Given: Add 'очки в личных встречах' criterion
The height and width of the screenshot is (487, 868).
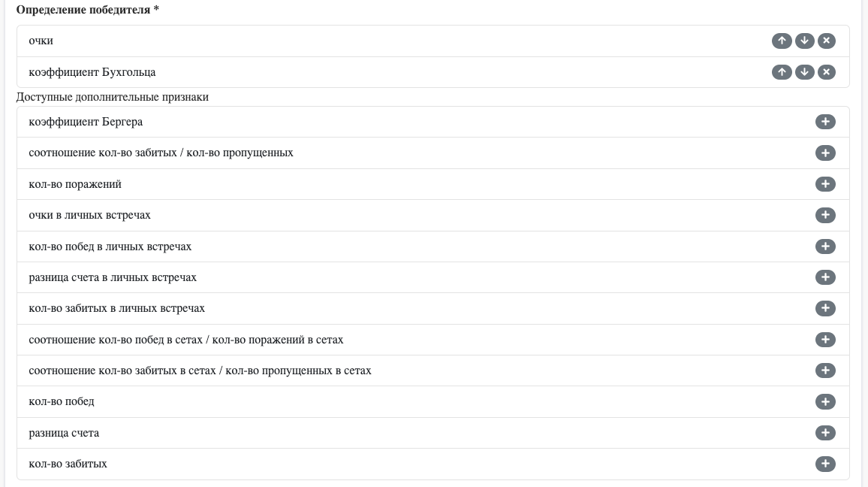Looking at the screenshot, I should [x=825, y=215].
